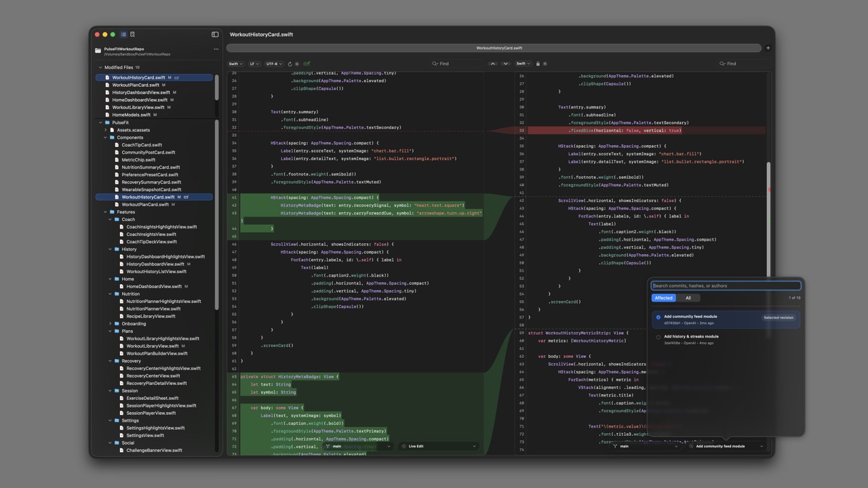Collapse the Recovery folder

click(110, 361)
